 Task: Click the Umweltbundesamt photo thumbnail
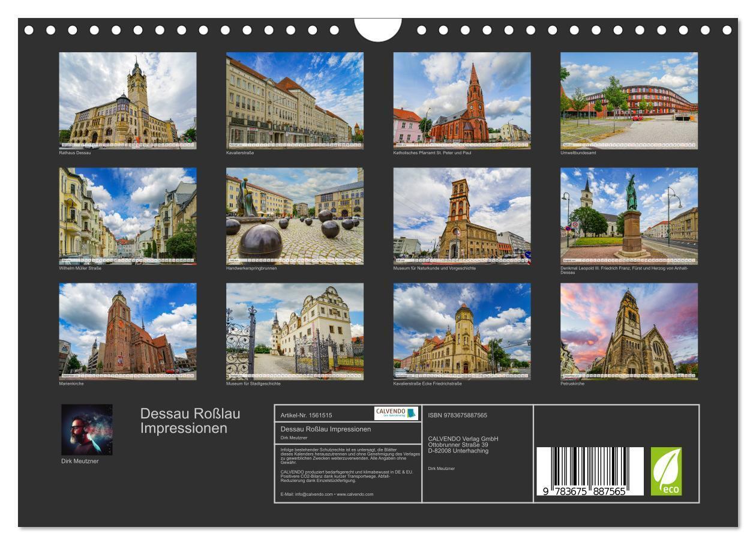pos(629,100)
